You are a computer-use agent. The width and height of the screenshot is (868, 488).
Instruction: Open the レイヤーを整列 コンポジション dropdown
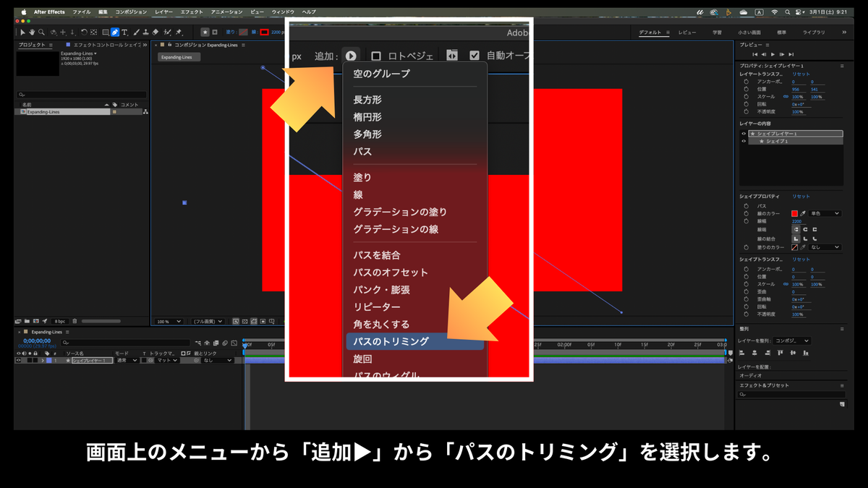click(x=791, y=341)
